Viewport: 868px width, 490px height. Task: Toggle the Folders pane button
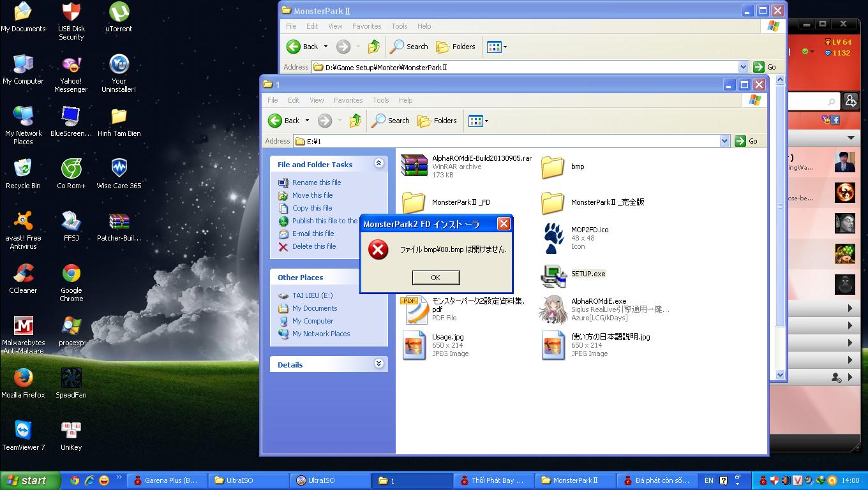[x=438, y=121]
